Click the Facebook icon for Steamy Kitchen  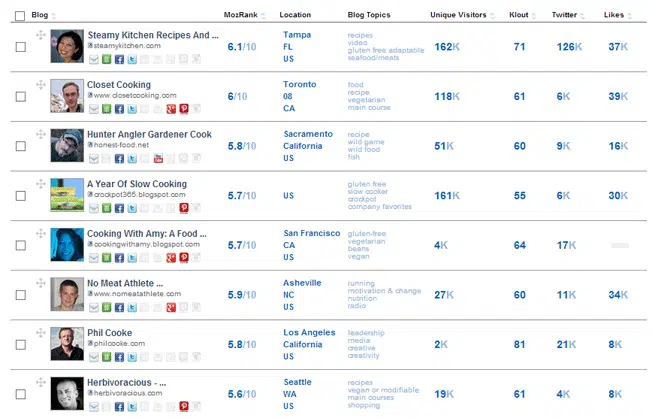point(119,60)
